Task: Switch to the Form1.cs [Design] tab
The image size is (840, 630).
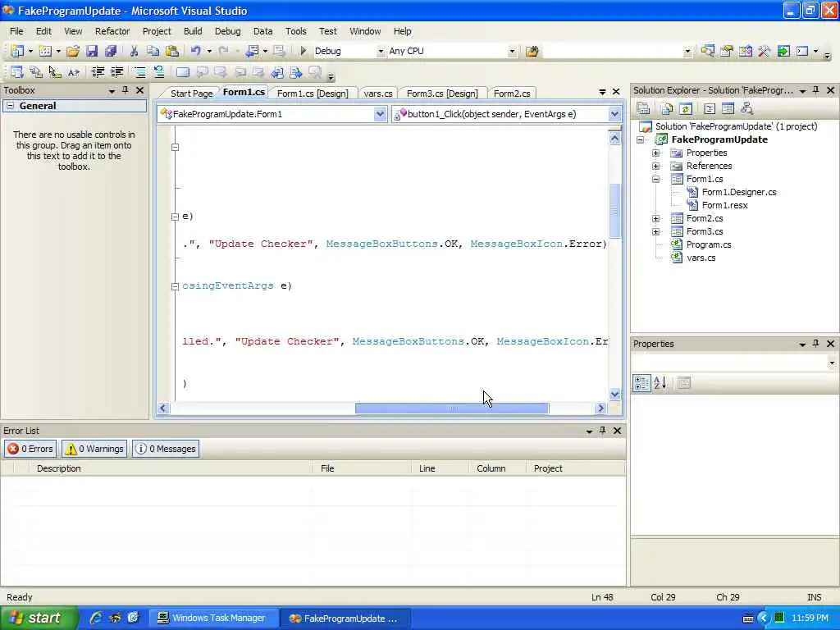Action: pyautogui.click(x=313, y=94)
